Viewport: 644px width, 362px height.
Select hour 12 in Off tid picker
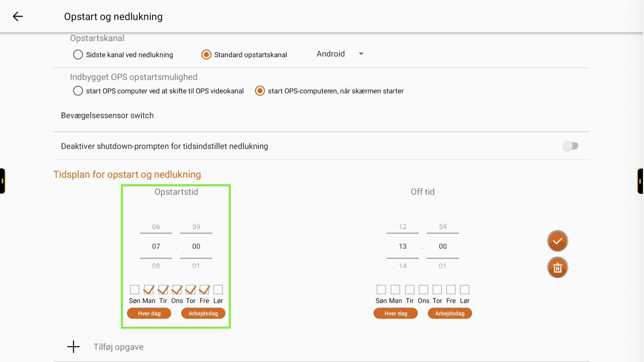tap(403, 227)
